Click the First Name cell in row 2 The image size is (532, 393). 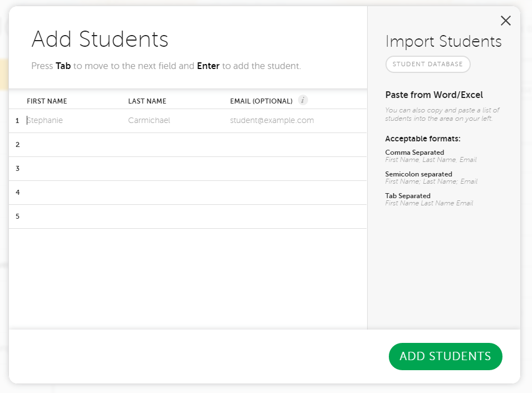(72, 145)
